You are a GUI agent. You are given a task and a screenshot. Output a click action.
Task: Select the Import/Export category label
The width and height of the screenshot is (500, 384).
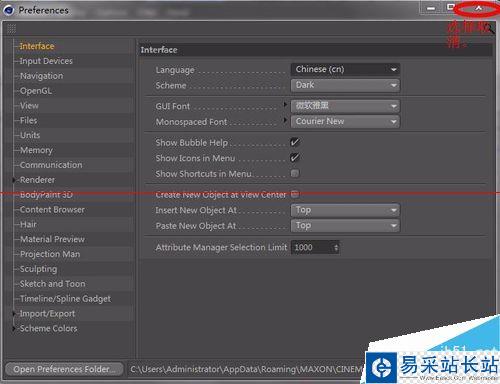[47, 314]
